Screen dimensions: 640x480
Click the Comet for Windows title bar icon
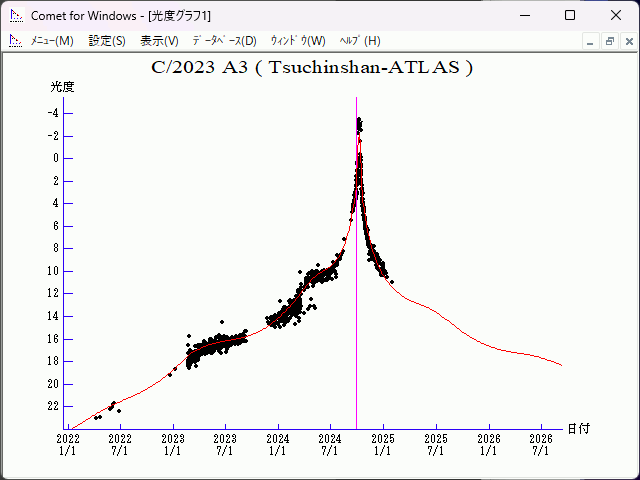pyautogui.click(x=15, y=16)
